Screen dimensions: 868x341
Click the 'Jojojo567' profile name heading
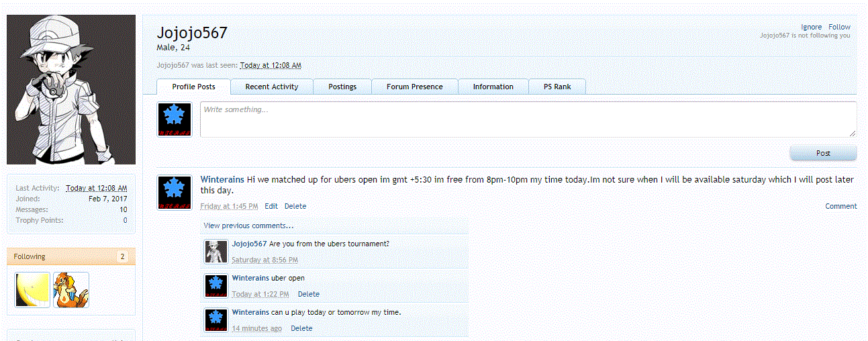coord(192,32)
